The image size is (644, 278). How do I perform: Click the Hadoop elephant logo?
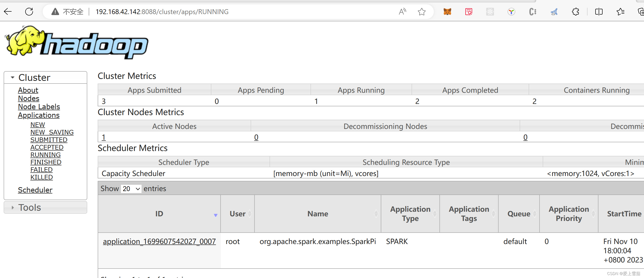click(77, 42)
